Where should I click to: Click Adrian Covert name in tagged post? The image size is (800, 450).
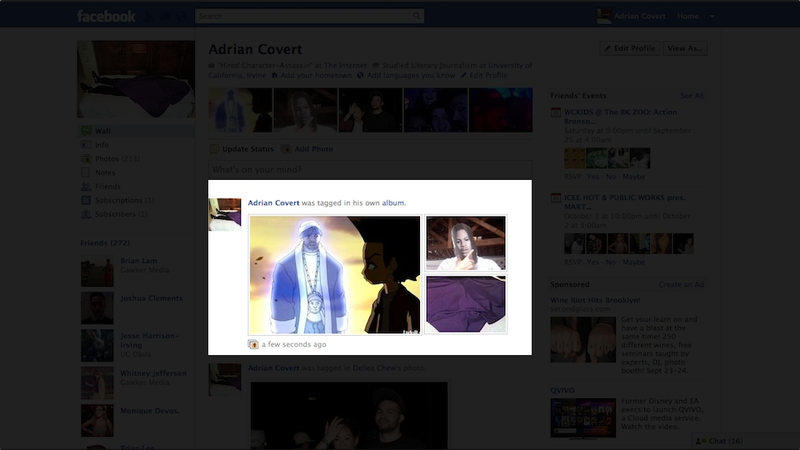tap(273, 203)
